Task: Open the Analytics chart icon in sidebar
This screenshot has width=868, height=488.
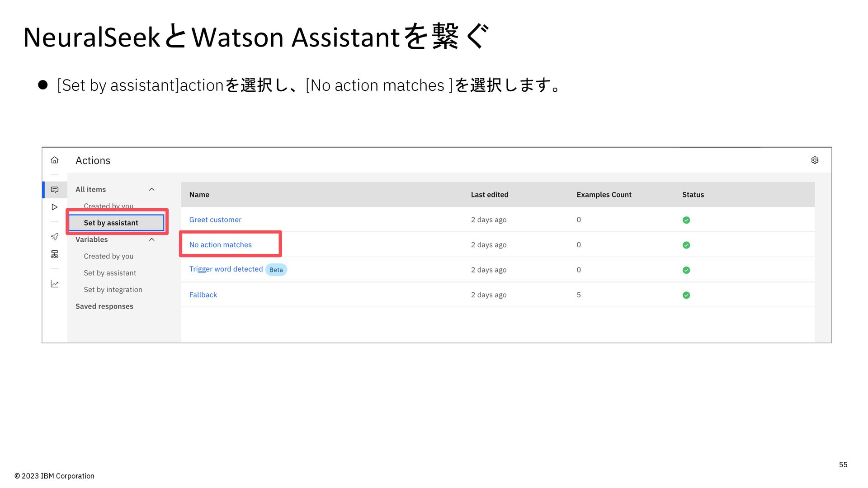Action: [x=55, y=284]
